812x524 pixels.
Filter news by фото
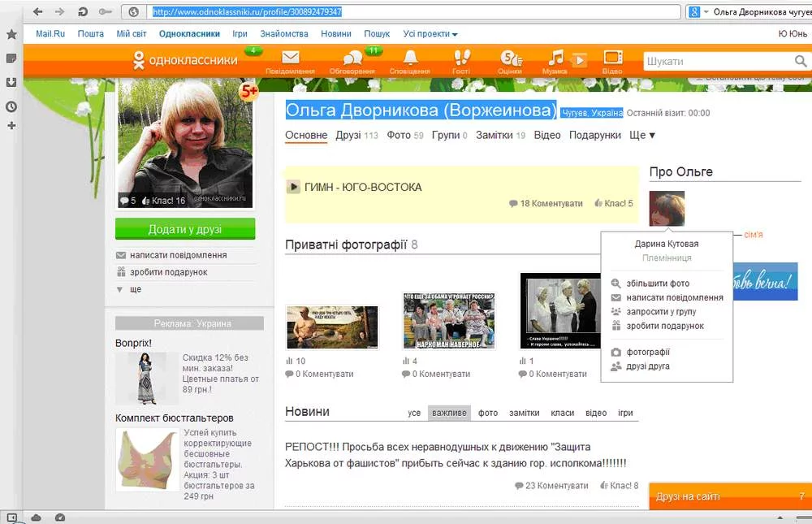[488, 413]
